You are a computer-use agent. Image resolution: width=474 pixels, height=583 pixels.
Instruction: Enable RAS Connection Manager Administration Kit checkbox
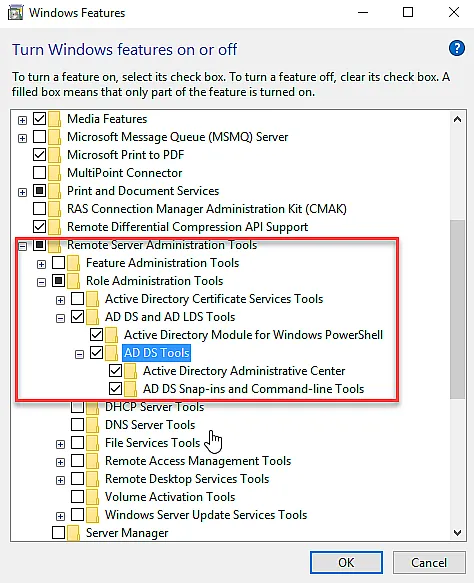coord(39,209)
